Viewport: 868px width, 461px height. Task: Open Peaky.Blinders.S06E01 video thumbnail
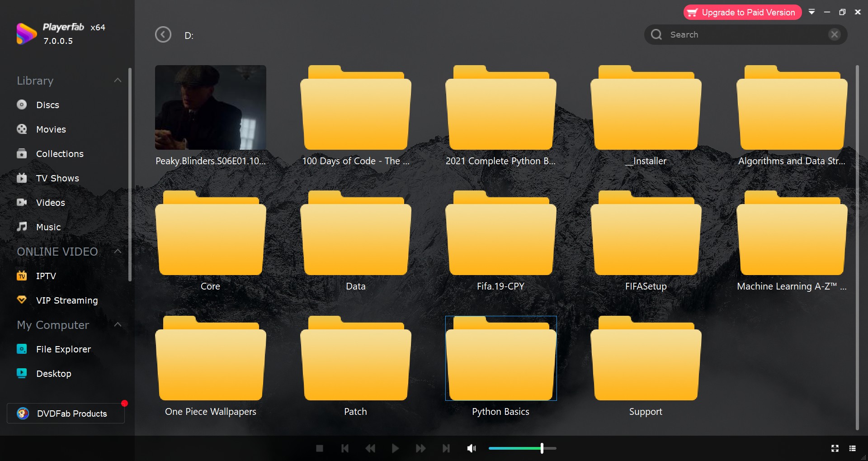(x=211, y=107)
